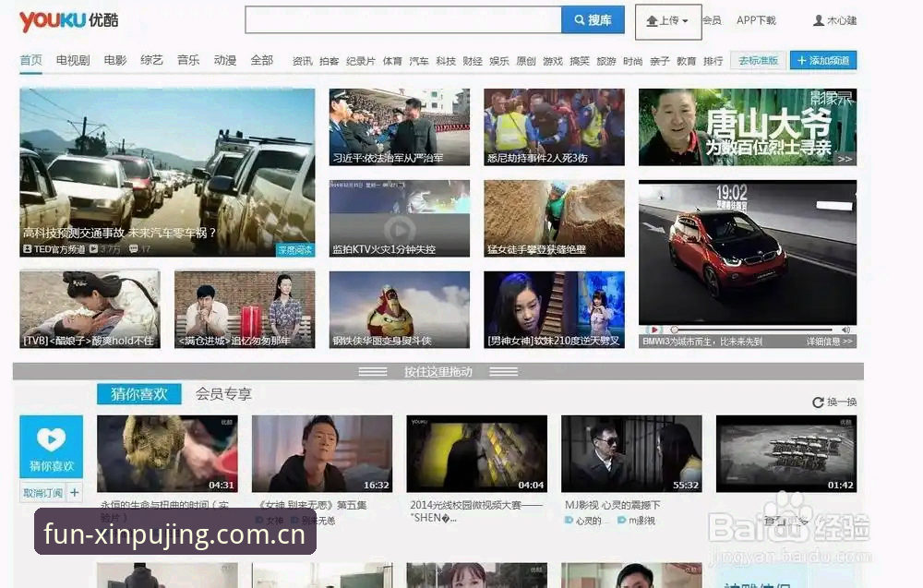This screenshot has width=923, height=588.
Task: Open the 04:31 永恒的生命 video thumbnail
Action: coord(168,454)
